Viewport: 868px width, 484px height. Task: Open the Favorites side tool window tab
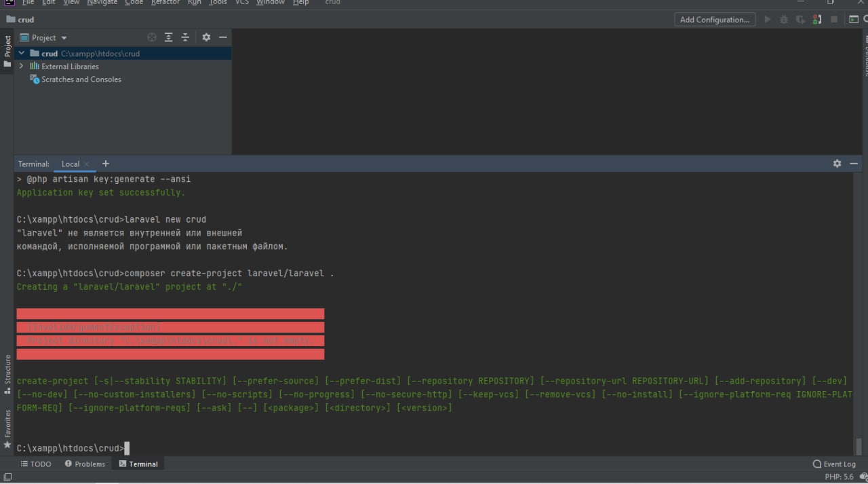(7, 429)
